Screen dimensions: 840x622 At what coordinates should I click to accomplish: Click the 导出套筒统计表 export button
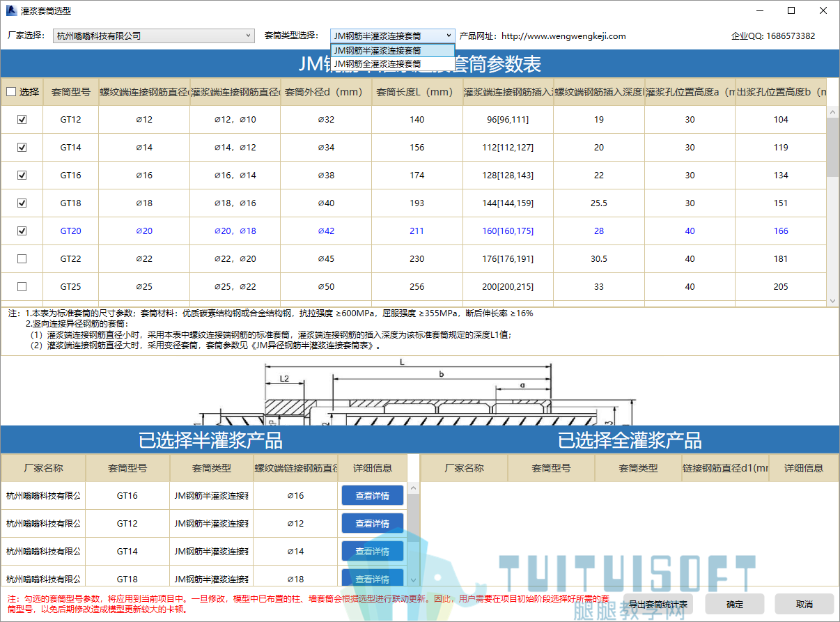click(x=658, y=604)
